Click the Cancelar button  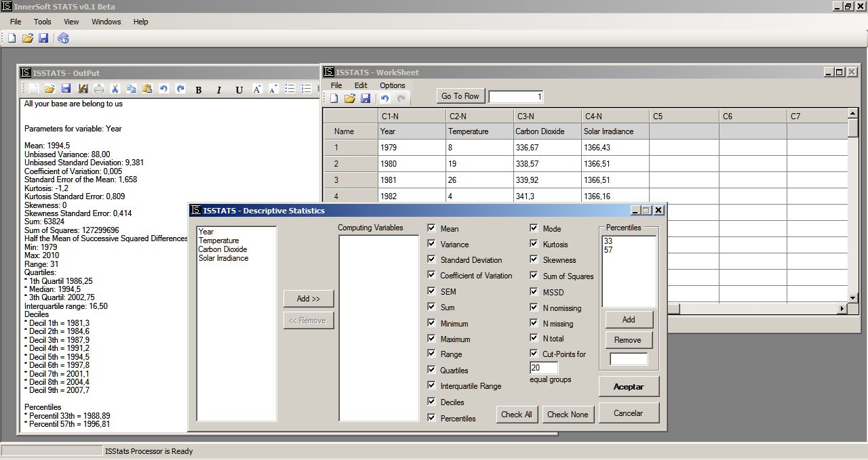(x=629, y=413)
